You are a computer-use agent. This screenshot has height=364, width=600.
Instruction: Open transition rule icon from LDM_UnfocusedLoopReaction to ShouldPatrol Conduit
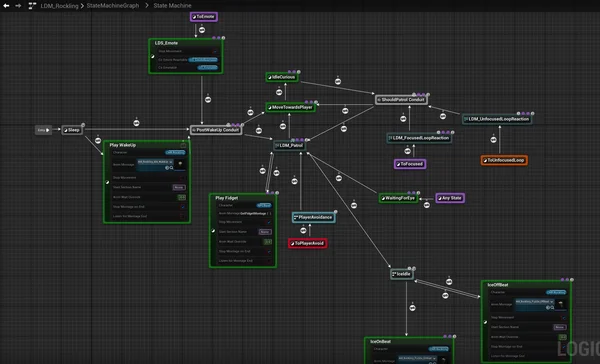(x=443, y=116)
